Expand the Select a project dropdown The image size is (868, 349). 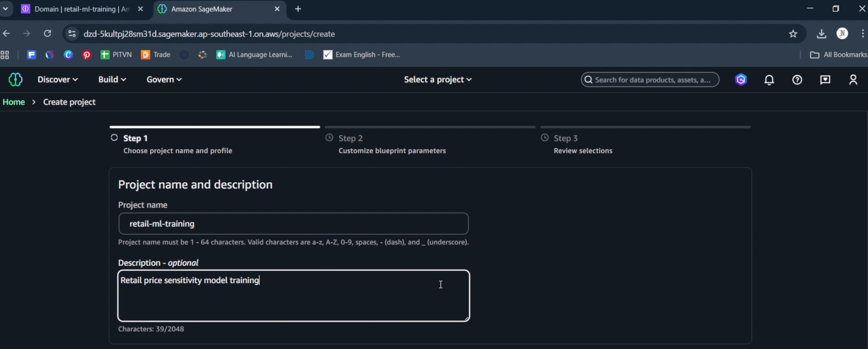click(438, 80)
